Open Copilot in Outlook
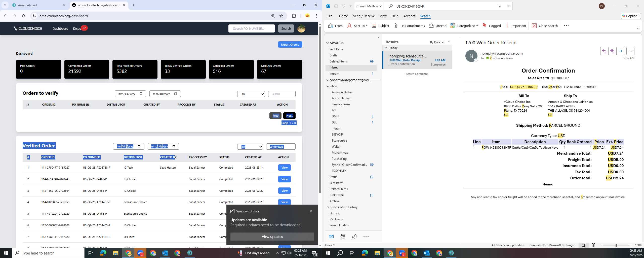 tap(631, 16)
